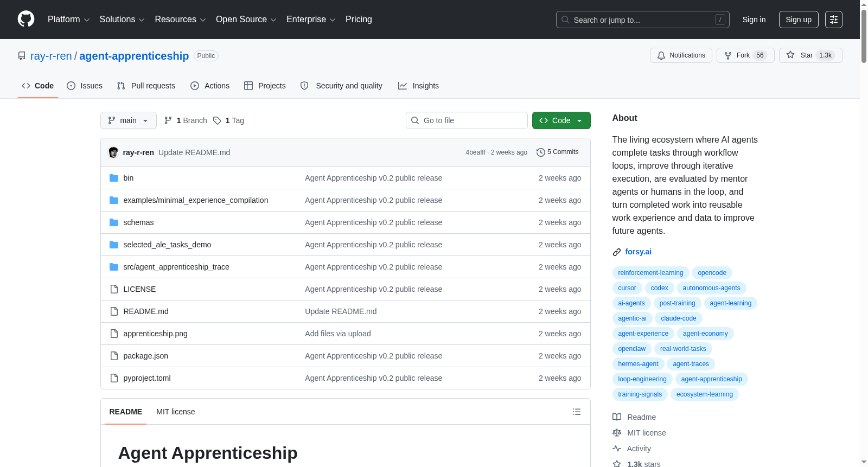Viewport: 868px width, 467px height.
Task: Open Security and quality tab
Action: click(x=341, y=86)
